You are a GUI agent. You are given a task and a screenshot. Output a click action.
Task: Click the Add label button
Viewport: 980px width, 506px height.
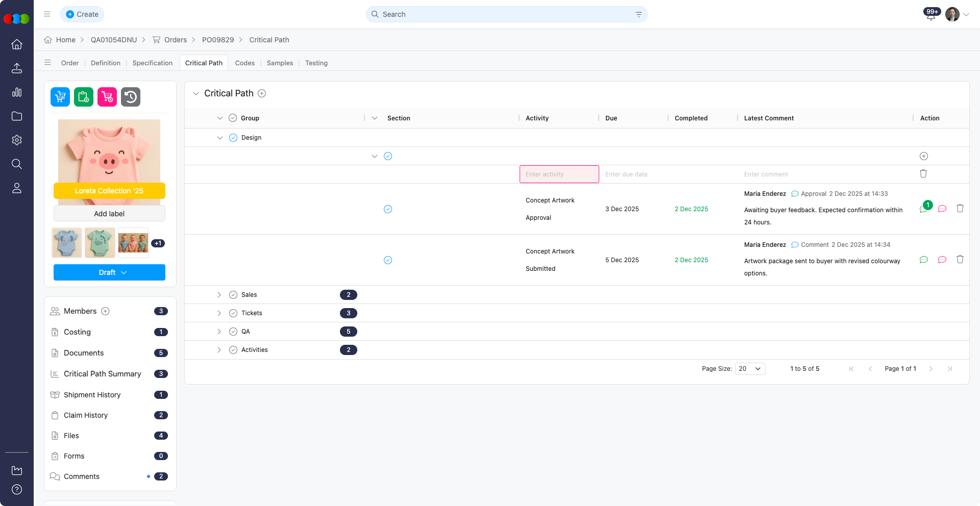109,214
